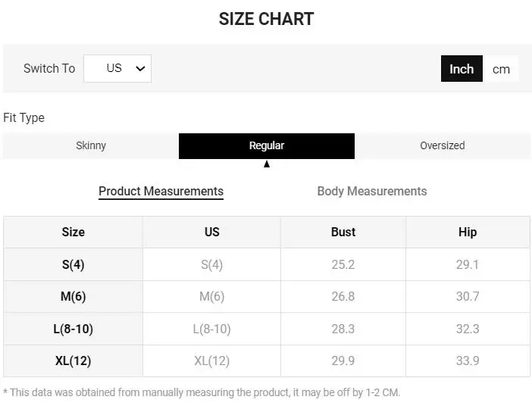Screen dimensions: 532x409
Task: Select the L(8-10) size row label
Action: pos(74,329)
